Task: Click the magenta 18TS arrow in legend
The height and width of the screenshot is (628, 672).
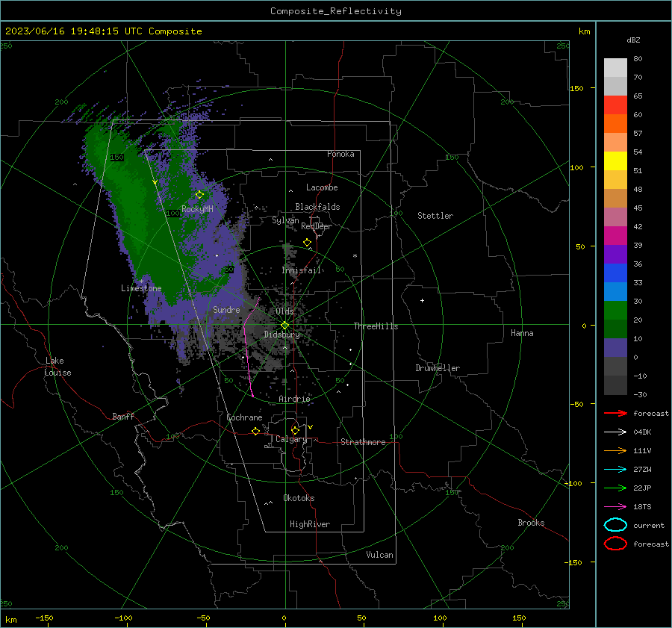Action: [615, 507]
